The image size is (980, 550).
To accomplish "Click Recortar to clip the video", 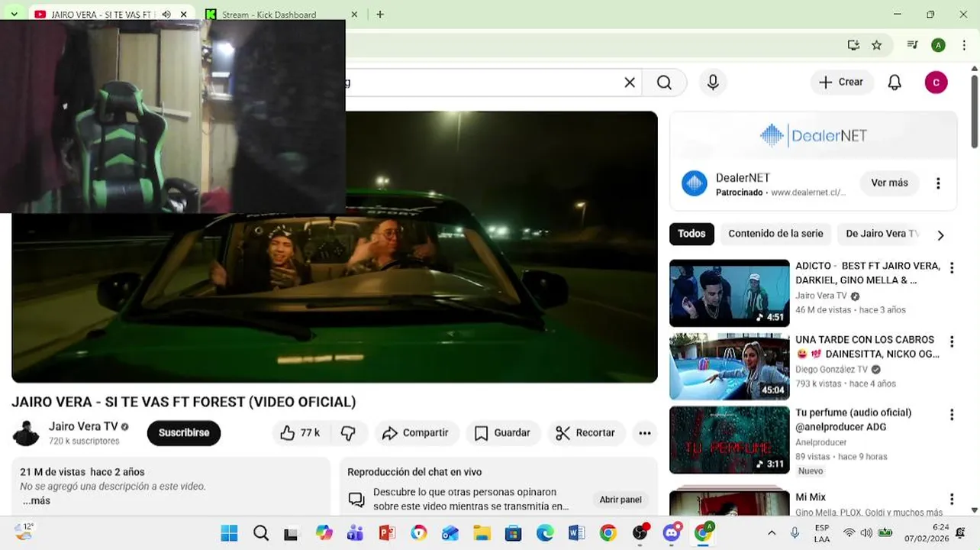I will (x=585, y=433).
